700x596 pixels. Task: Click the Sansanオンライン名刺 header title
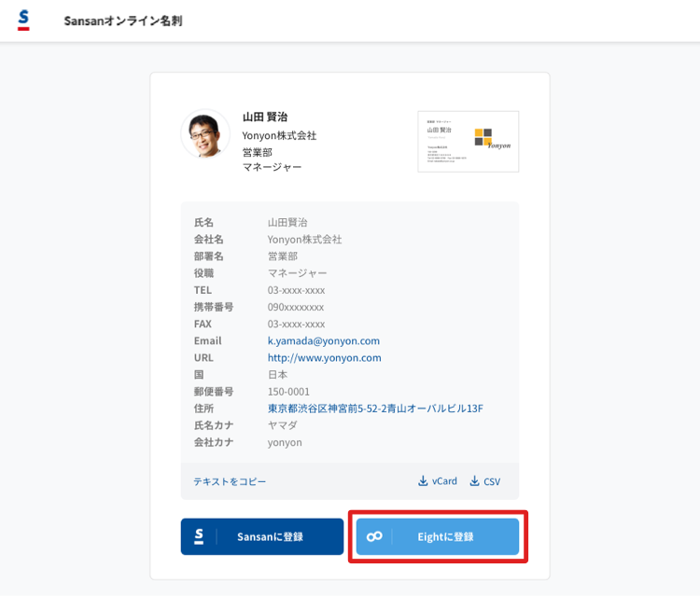coord(123,21)
